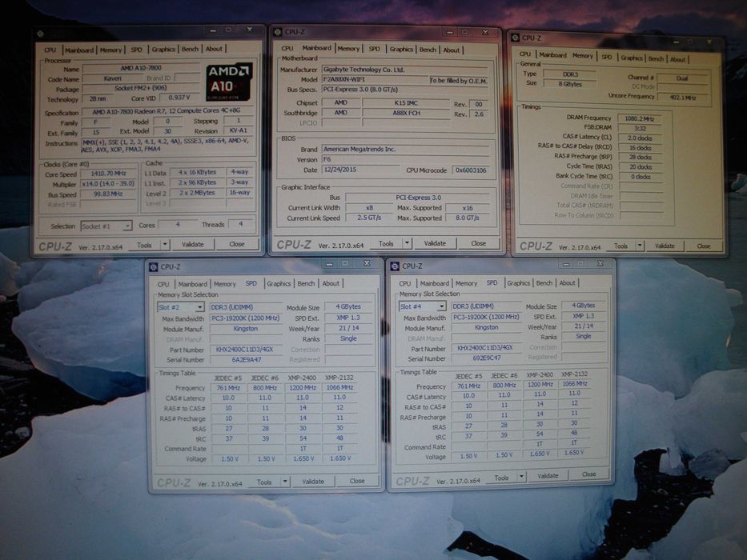Click Validate button in Memory window
Image resolution: width=747 pixels, height=560 pixels.
[665, 246]
